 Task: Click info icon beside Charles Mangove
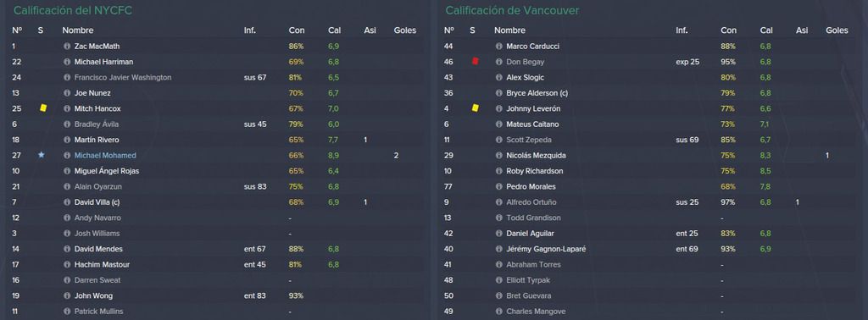[498, 312]
